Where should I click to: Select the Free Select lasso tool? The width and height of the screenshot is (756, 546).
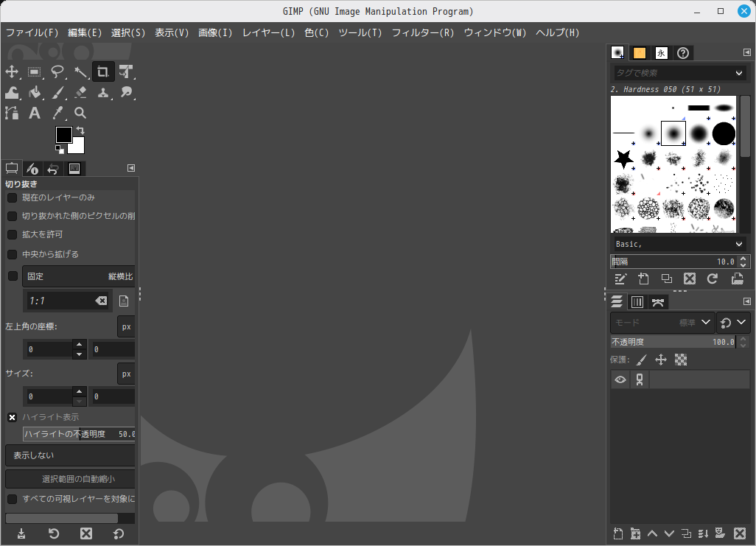coord(57,71)
